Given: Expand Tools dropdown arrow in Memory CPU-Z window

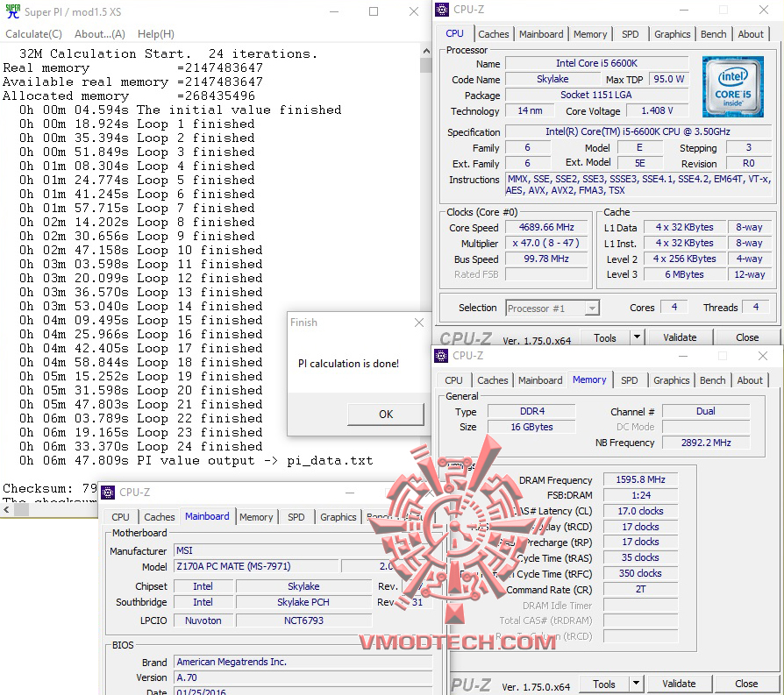Looking at the screenshot, I should (x=636, y=684).
